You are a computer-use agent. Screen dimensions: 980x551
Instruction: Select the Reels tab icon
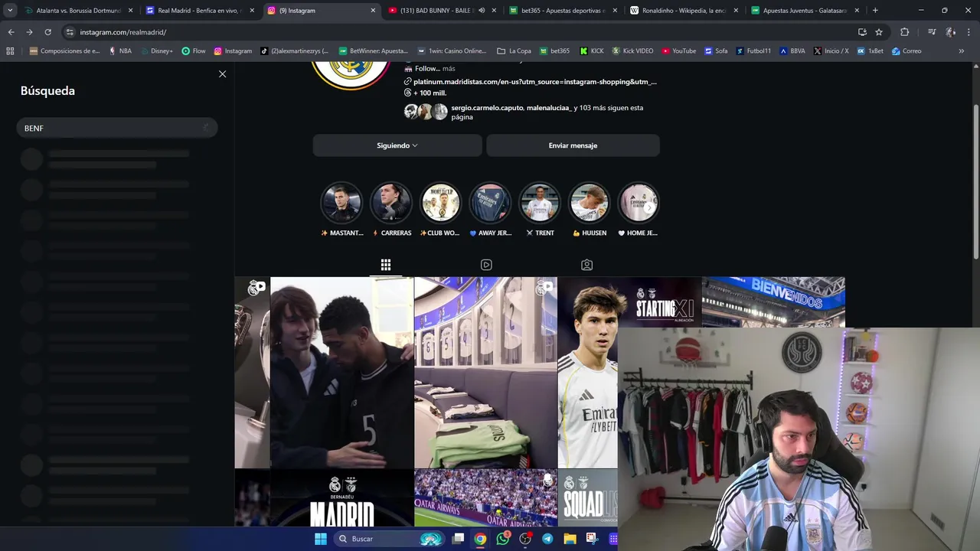[486, 265]
